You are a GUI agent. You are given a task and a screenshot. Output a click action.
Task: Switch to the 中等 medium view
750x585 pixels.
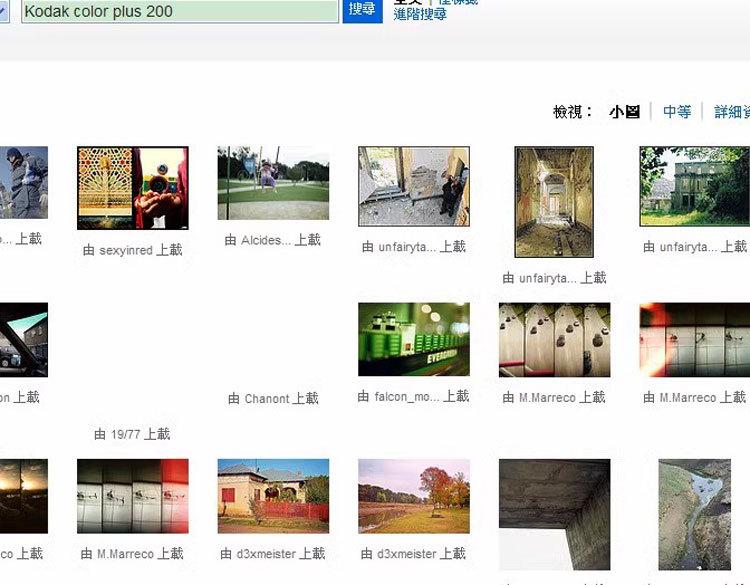point(677,112)
